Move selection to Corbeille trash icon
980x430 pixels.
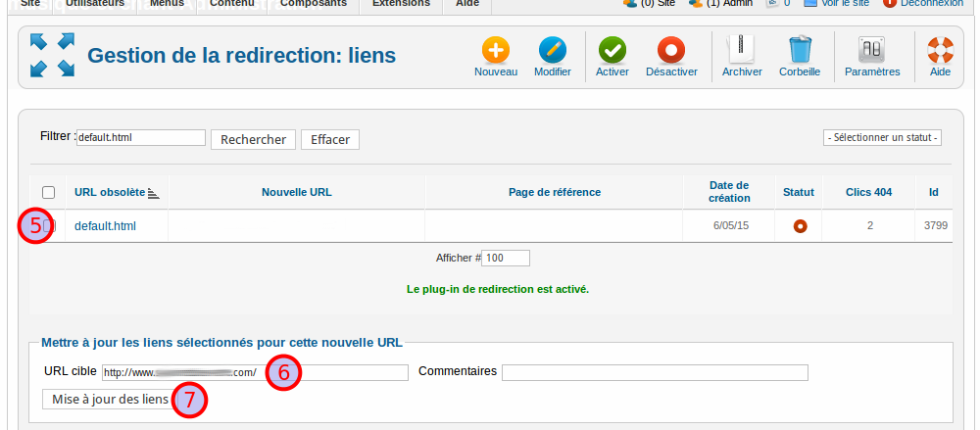tap(800, 50)
